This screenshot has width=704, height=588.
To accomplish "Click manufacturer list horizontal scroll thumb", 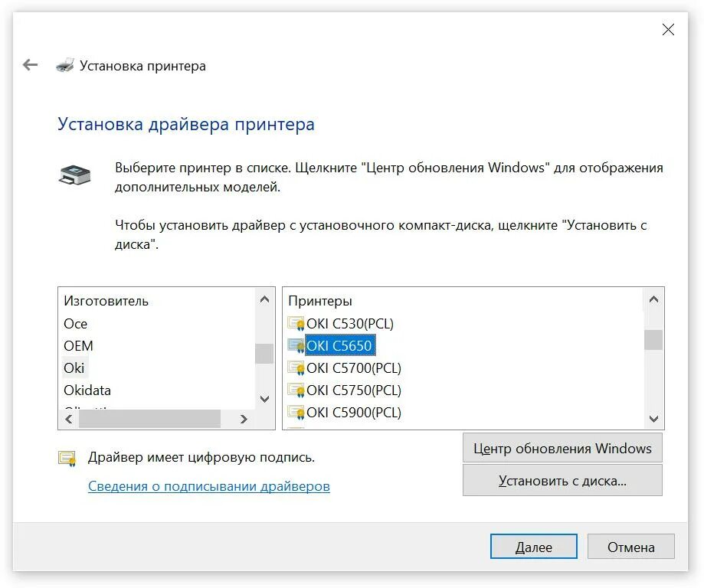I will 149,420.
